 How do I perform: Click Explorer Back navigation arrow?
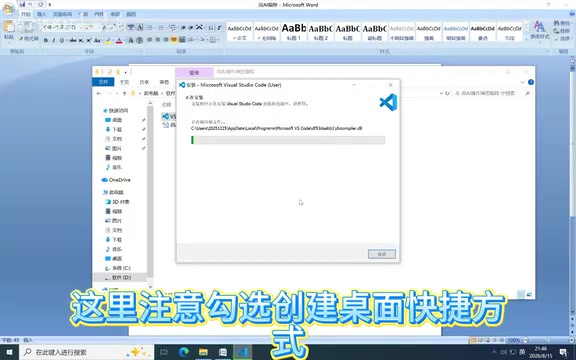99,93
